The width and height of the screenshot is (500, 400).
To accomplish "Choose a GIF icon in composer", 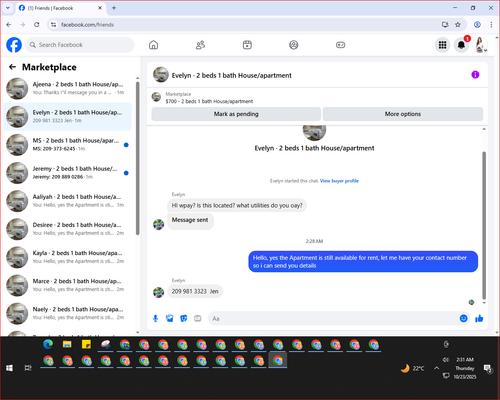I will (x=198, y=319).
